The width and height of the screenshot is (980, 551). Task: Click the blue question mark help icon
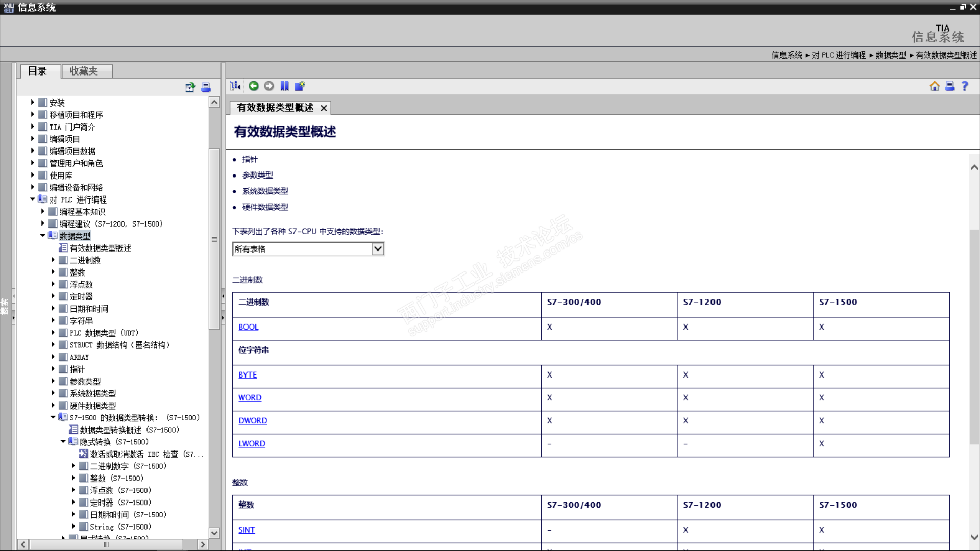(x=965, y=86)
